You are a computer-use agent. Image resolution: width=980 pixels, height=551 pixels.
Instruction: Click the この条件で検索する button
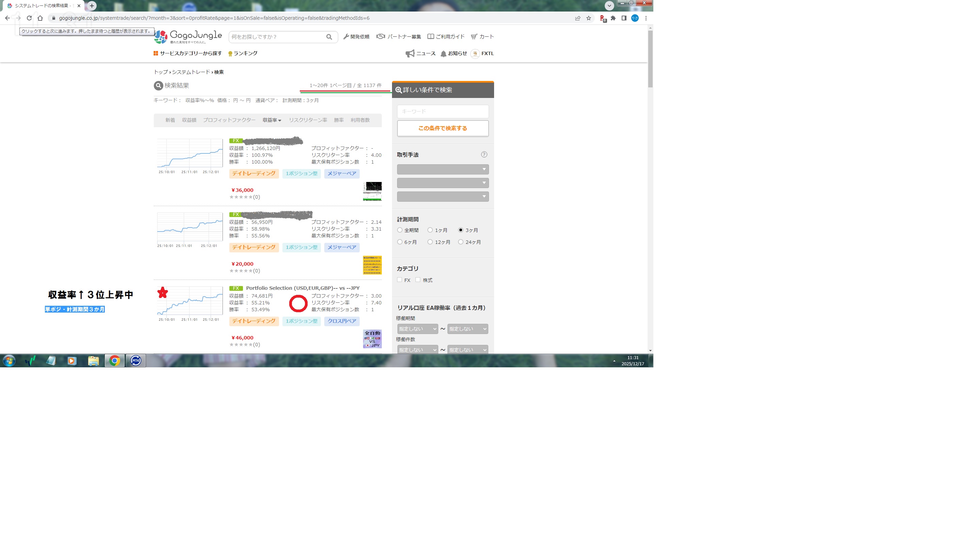[x=442, y=128]
